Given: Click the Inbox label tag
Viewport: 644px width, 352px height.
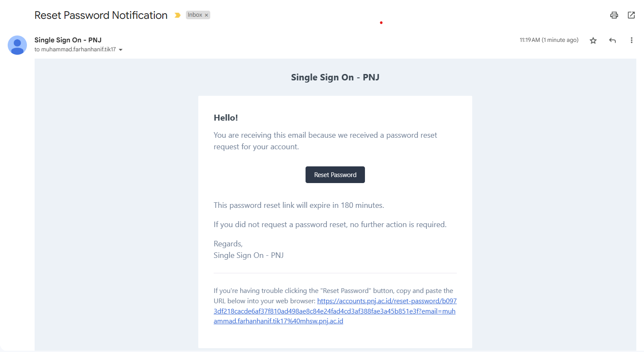Looking at the screenshot, I should point(195,15).
